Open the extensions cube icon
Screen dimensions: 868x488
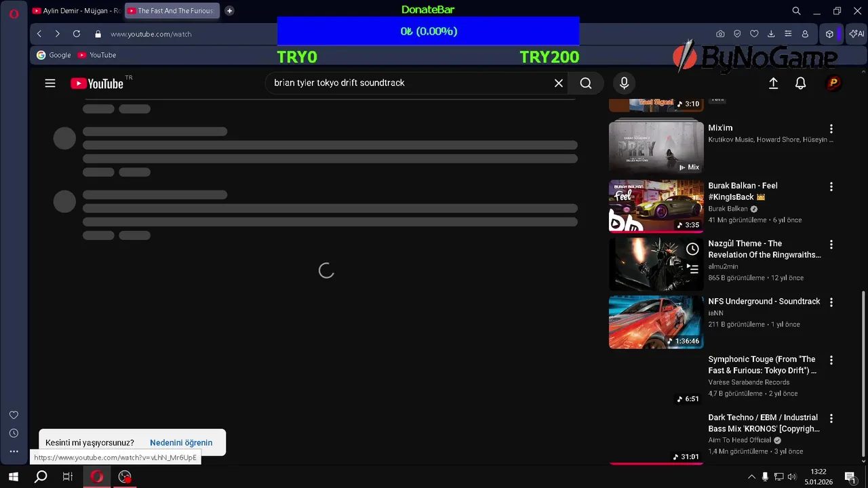(829, 34)
